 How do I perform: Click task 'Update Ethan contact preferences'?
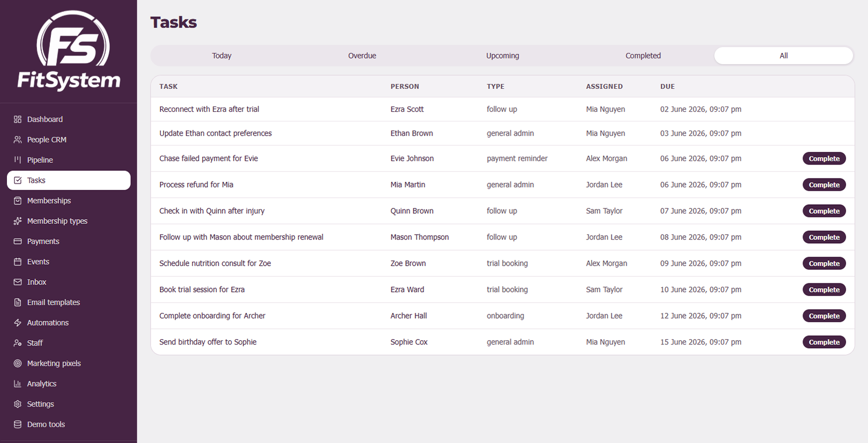215,133
